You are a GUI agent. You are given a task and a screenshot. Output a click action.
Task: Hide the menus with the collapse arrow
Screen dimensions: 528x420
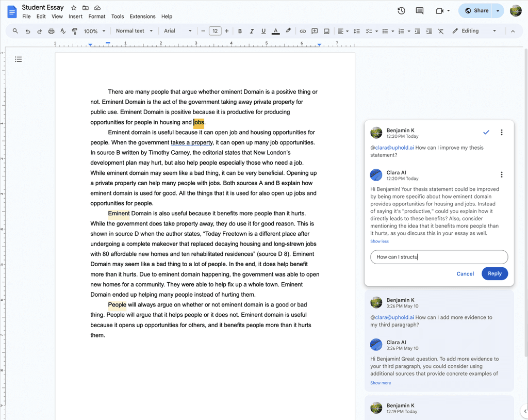(x=513, y=31)
